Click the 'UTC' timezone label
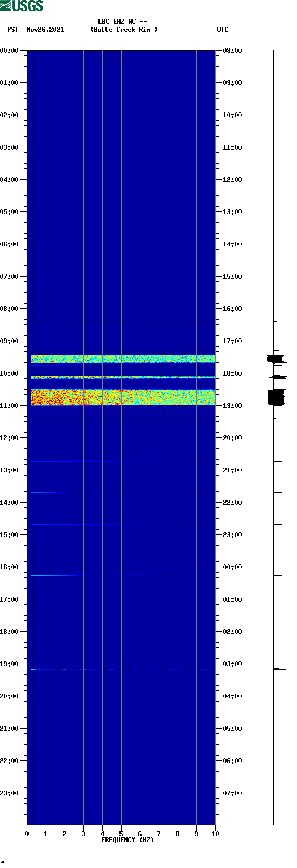The height and width of the screenshot is (868, 297). click(223, 30)
